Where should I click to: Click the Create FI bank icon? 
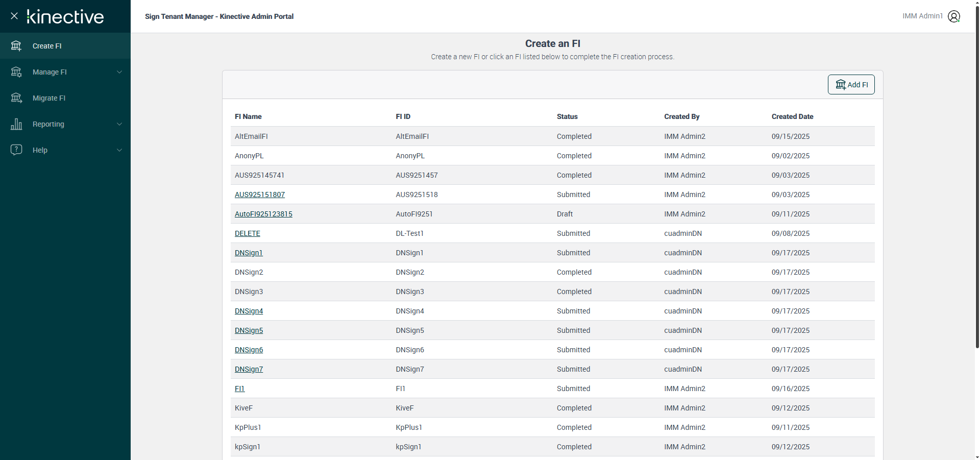coord(16,46)
